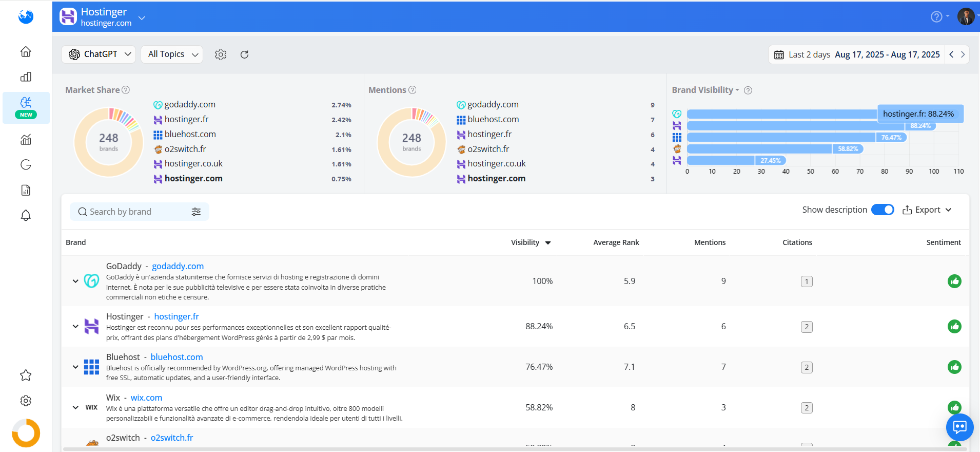Click Bluehost positive sentiment thumbs-up
Image resolution: width=980 pixels, height=452 pixels.
954,367
